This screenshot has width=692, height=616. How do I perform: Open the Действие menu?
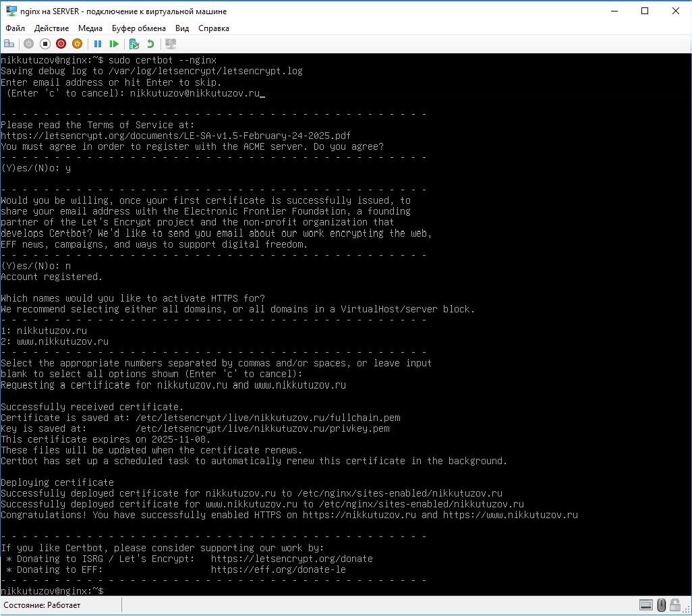coord(51,28)
